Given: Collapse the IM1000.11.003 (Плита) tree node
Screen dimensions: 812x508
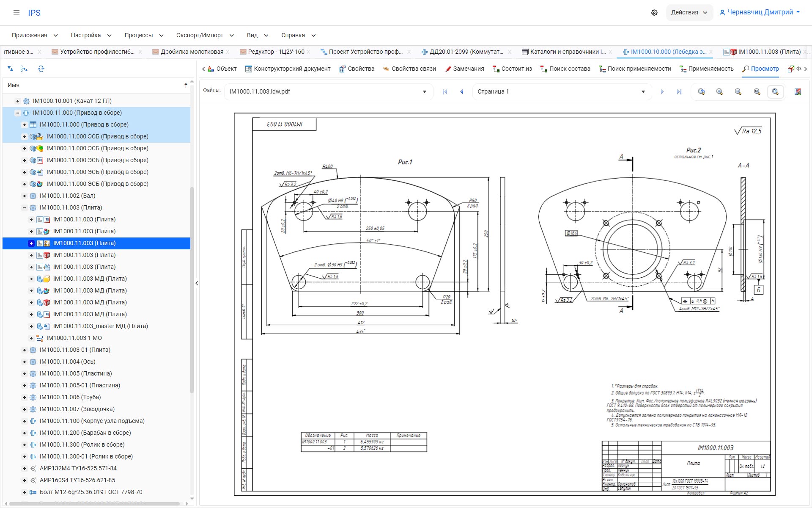Looking at the screenshot, I should click(x=25, y=208).
